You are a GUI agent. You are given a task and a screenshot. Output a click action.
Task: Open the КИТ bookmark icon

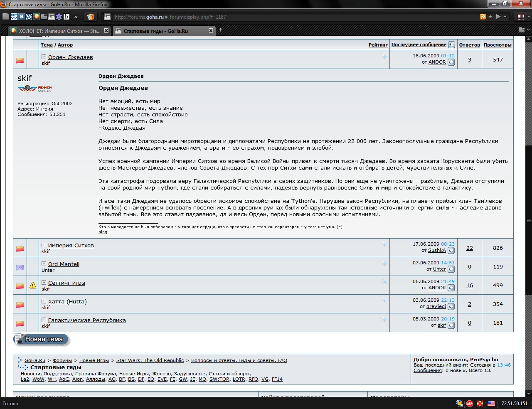click(14, 17)
